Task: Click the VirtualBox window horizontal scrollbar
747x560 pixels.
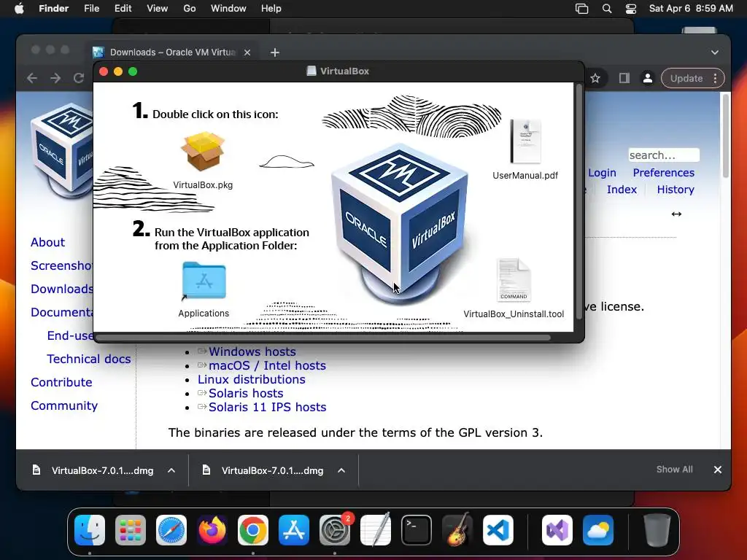Action: [323, 338]
